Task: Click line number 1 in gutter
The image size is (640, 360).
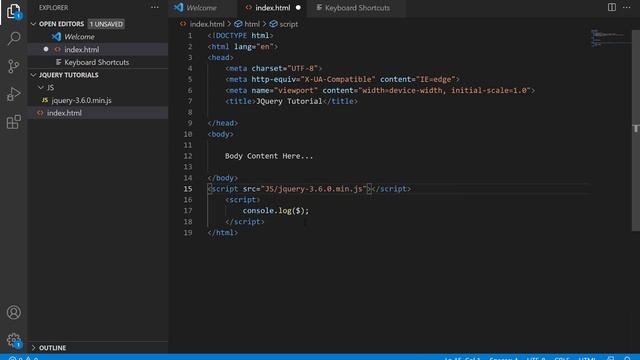Action: click(x=190, y=36)
